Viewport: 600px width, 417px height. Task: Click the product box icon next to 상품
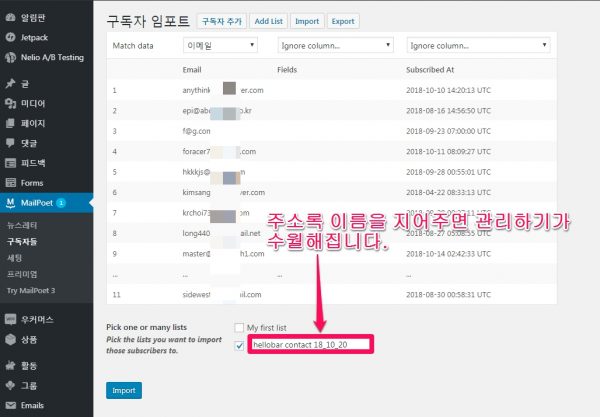click(x=10, y=339)
